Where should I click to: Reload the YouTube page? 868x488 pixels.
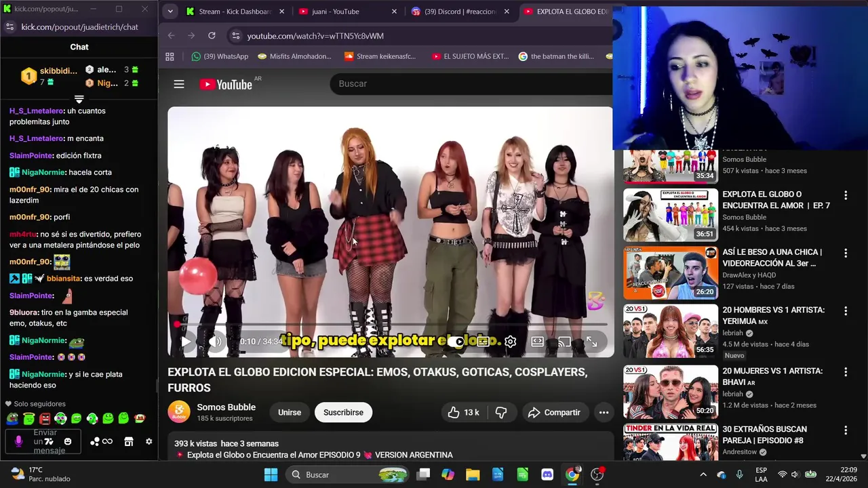212,35
